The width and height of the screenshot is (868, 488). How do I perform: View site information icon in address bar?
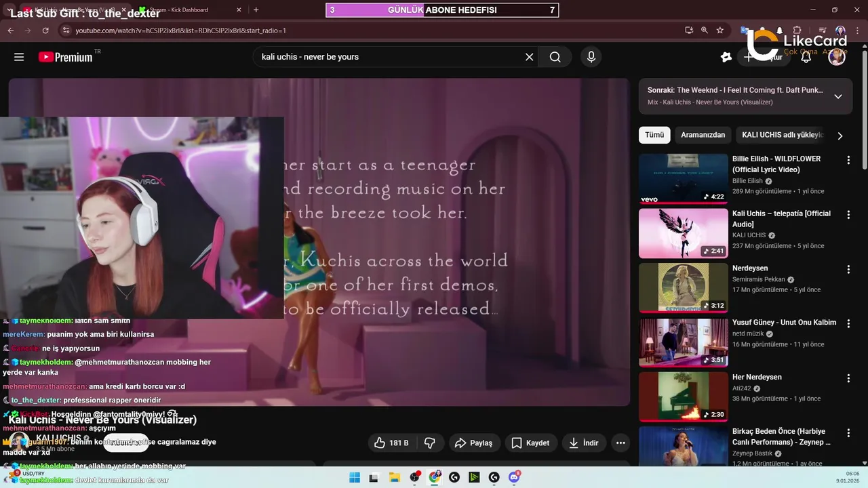coord(65,30)
